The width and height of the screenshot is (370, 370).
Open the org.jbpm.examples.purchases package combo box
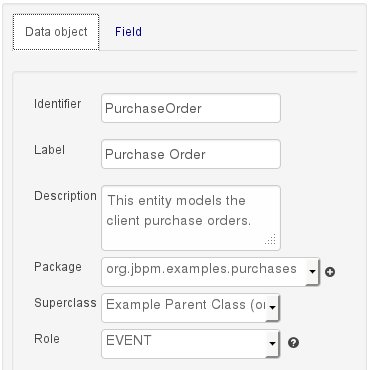210,271
